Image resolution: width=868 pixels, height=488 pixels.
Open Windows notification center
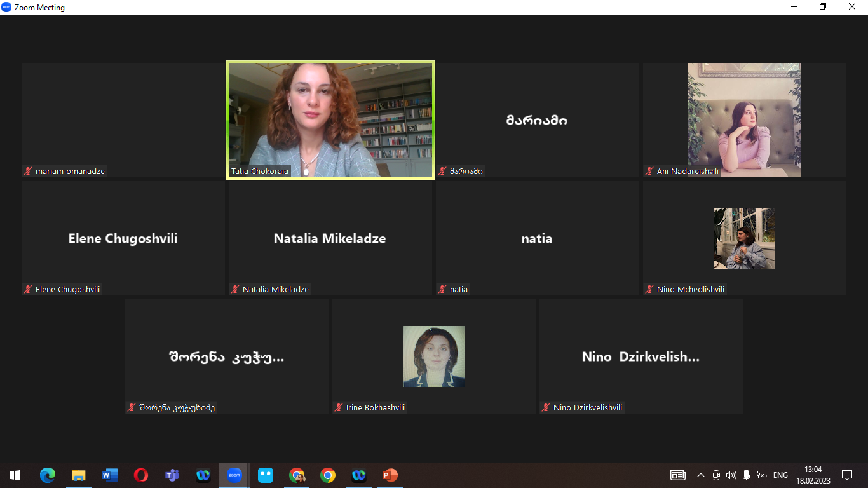[x=846, y=475]
